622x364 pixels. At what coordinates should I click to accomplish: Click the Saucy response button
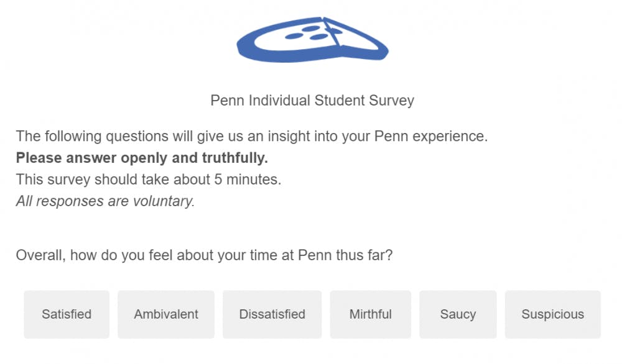458,314
